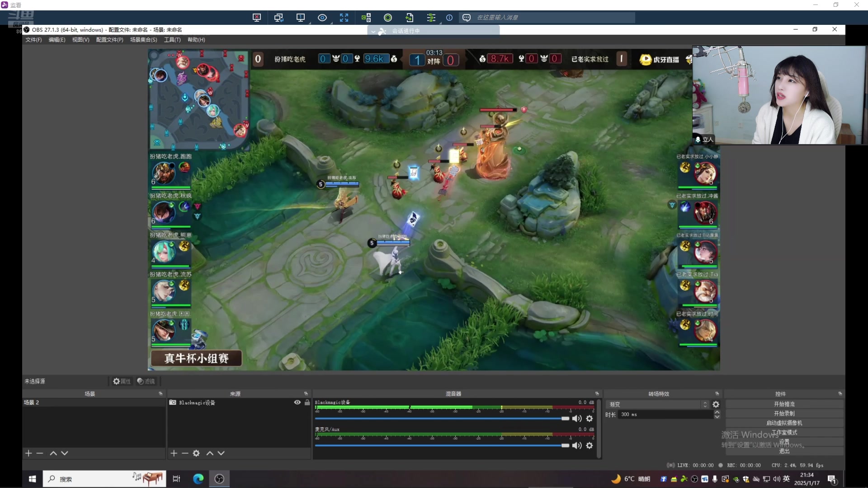Remove selected source with minus icon
This screenshot has height=488, width=868.
coord(185,453)
